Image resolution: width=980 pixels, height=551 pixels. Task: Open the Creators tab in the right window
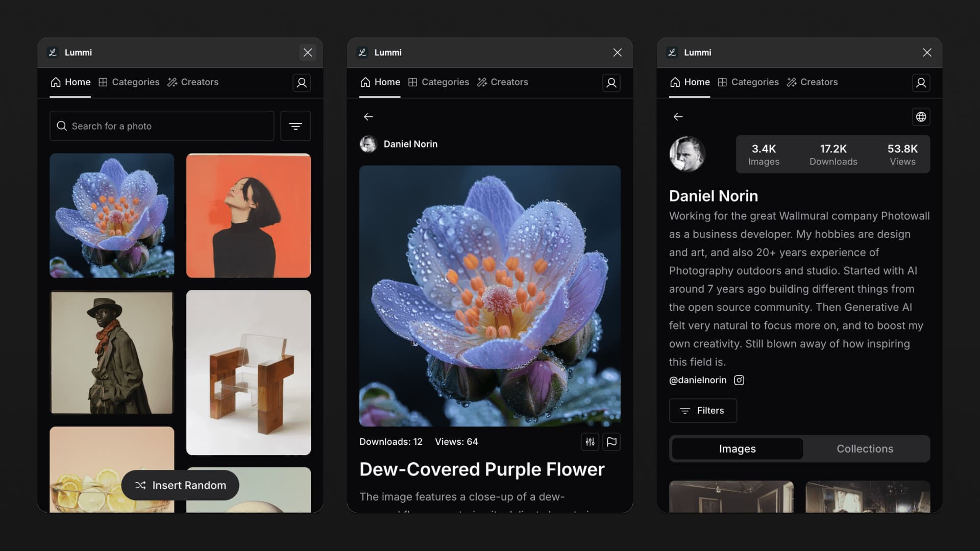click(813, 82)
